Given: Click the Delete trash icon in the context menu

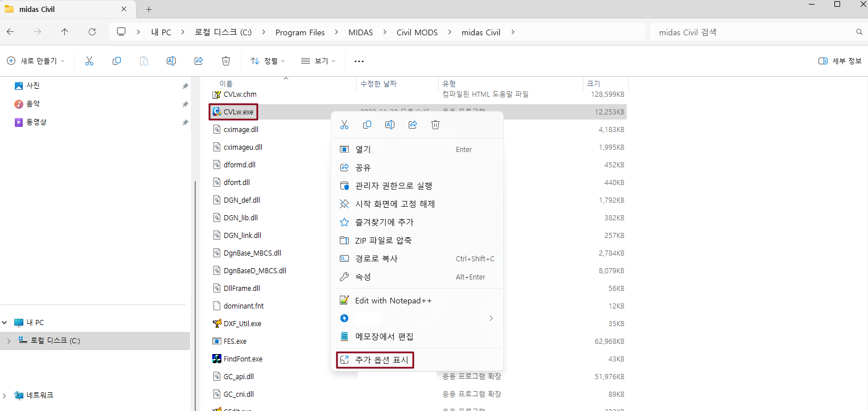Looking at the screenshot, I should (435, 125).
